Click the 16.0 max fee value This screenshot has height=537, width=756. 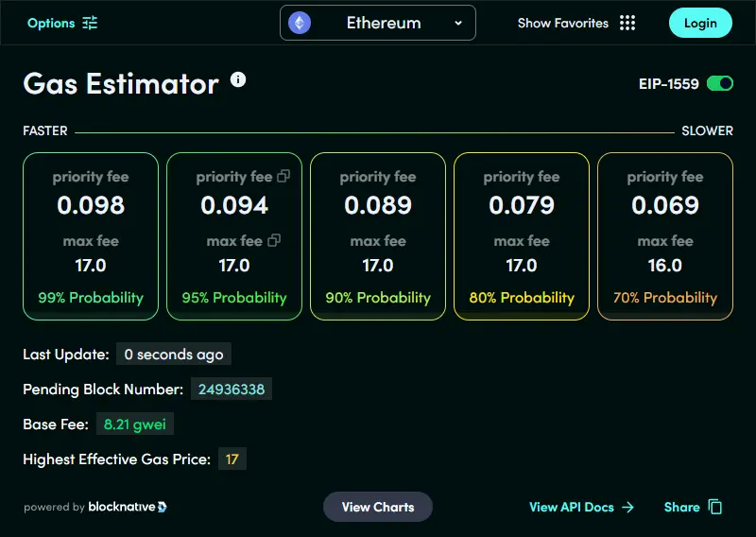coord(665,266)
